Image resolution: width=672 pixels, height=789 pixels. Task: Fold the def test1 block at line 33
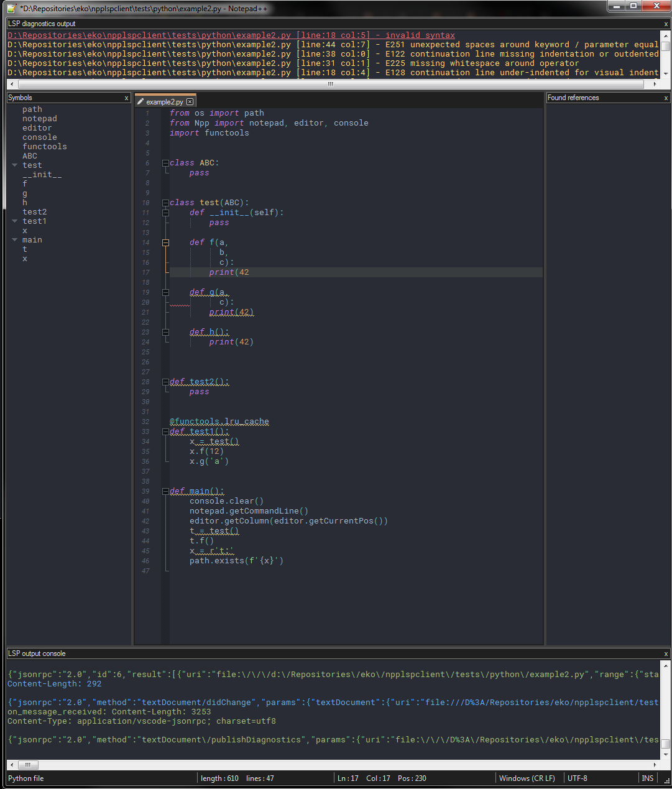165,431
